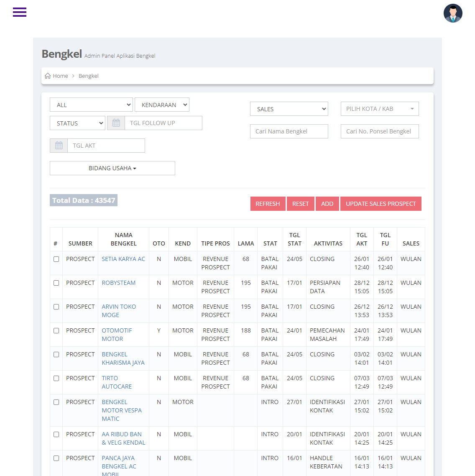Focus the Cari Nama Bengkel search field
The height and width of the screenshot is (476, 475).
coord(289,131)
